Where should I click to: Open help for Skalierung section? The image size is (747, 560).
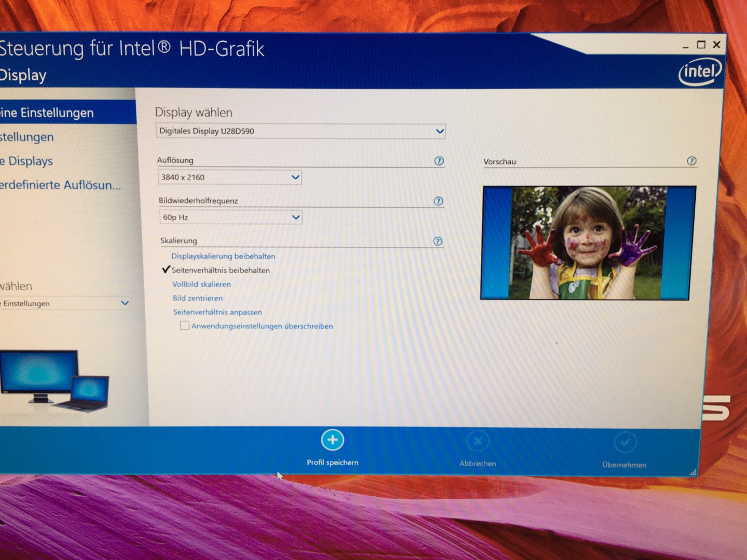[x=438, y=241]
